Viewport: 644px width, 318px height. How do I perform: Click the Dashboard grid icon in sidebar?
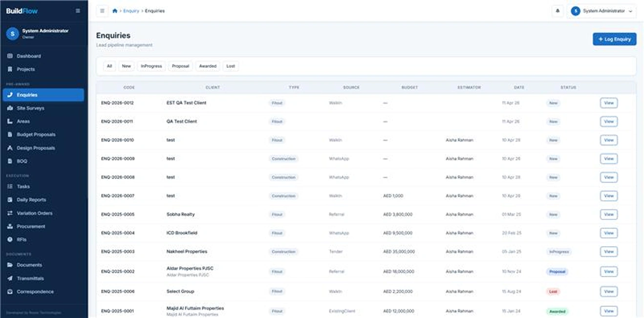[x=10, y=56]
